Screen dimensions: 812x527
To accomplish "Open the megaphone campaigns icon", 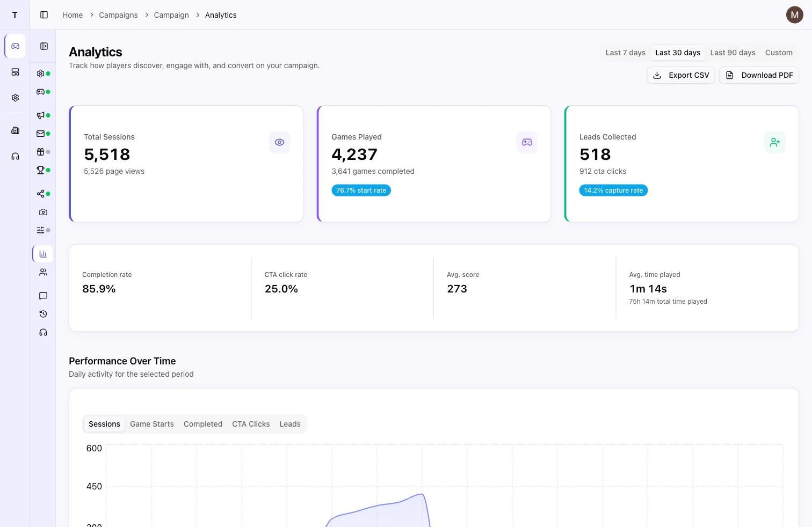I will tap(41, 115).
